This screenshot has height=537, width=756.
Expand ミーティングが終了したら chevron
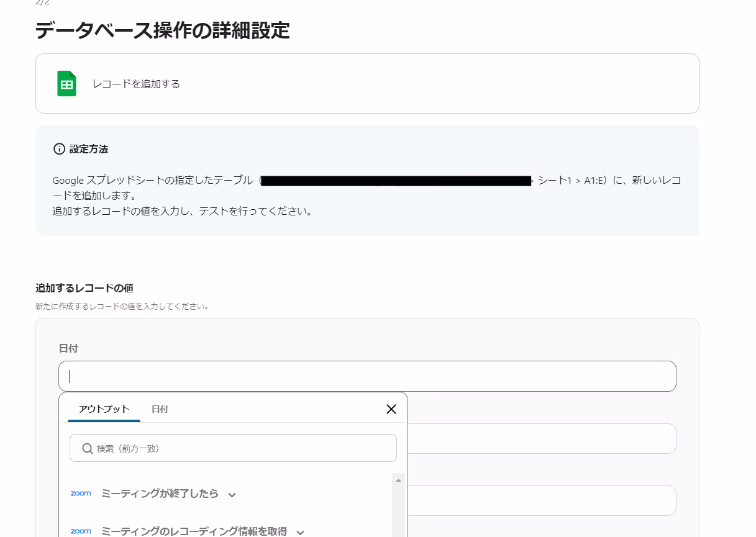pyautogui.click(x=232, y=495)
